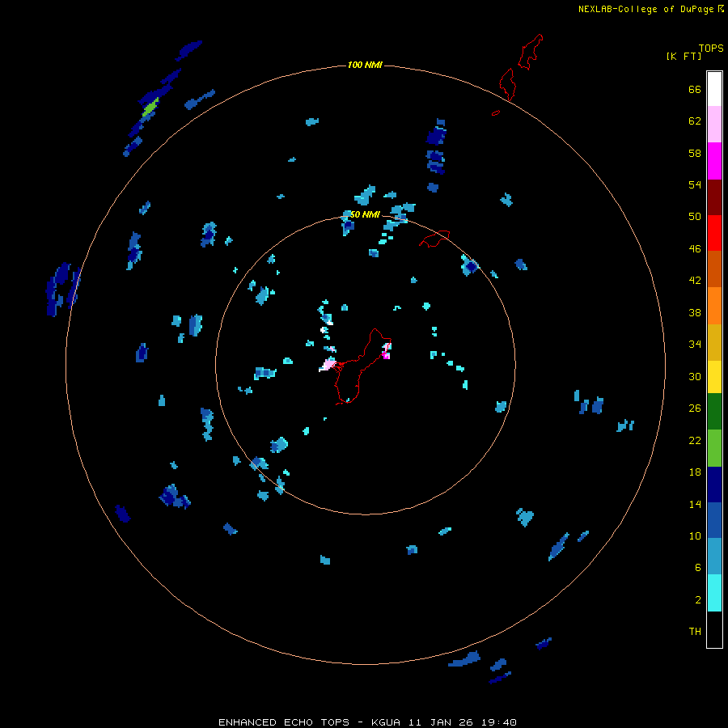Click the cyan legend swatch
728x728 pixels.
coord(714,592)
